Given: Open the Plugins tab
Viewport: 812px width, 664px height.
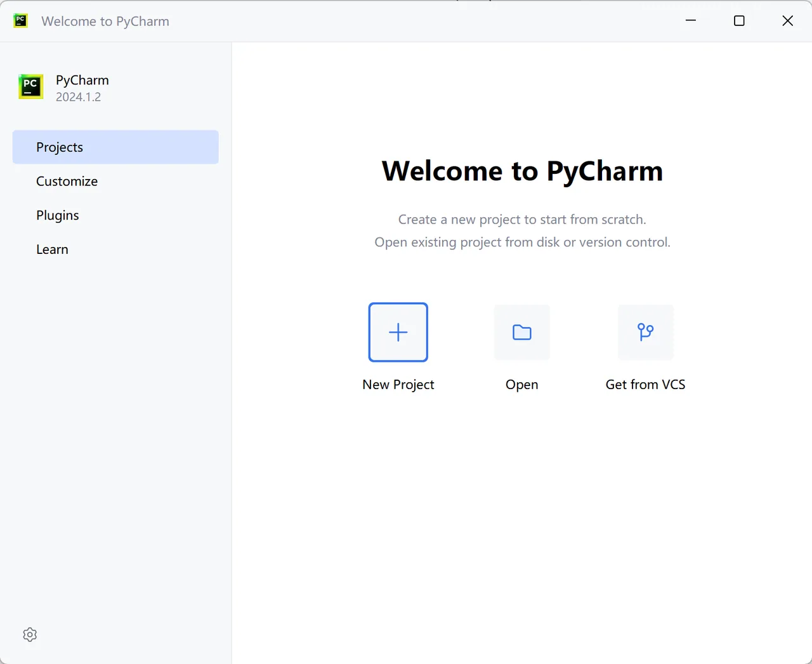Looking at the screenshot, I should click(115, 216).
